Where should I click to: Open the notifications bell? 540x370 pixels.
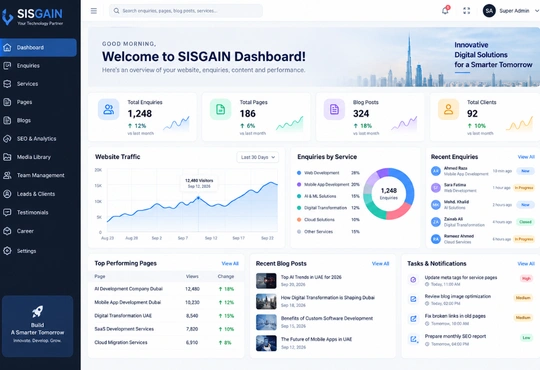click(x=445, y=11)
